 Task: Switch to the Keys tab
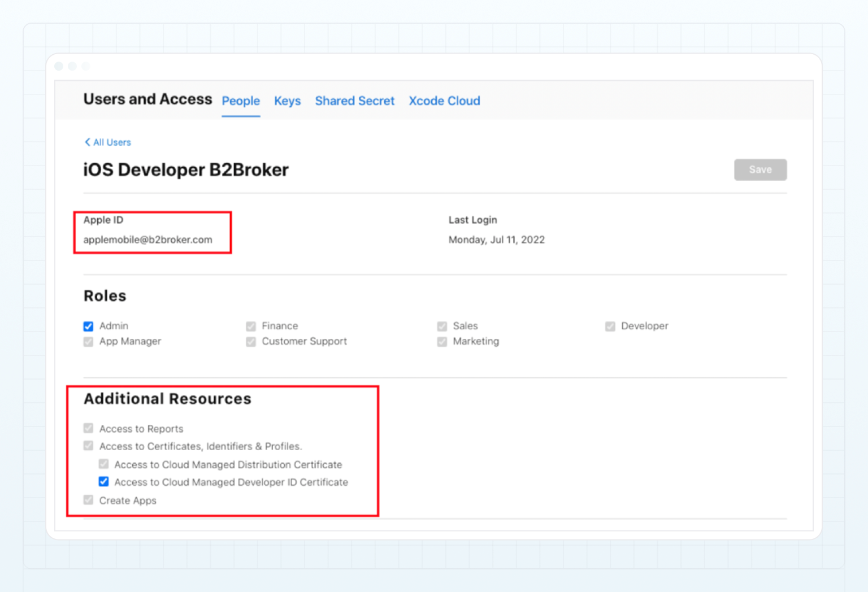click(x=287, y=101)
